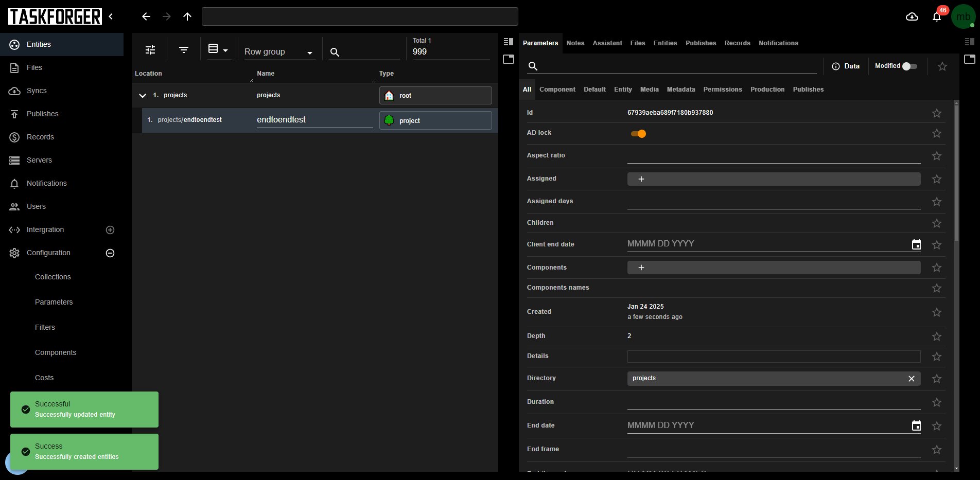
Task: Open Parameters under Configuration
Action: pyautogui.click(x=54, y=302)
